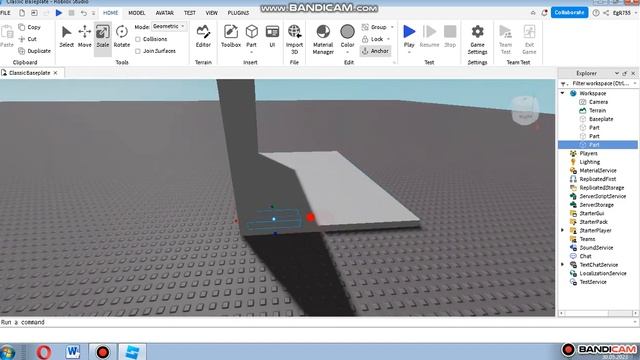640x360 pixels.
Task: Close the Classic Baseplate tab
Action: pos(56,73)
